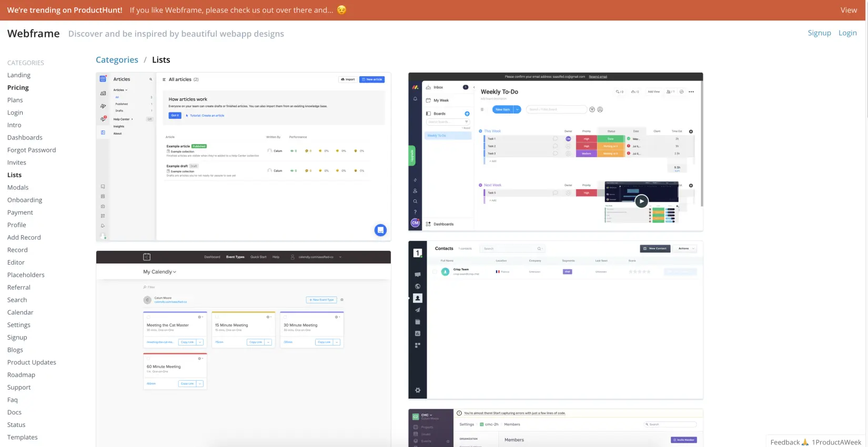The image size is (868, 447).
Task: Click the settings gear icon in Contacts sidebar
Action: (418, 390)
